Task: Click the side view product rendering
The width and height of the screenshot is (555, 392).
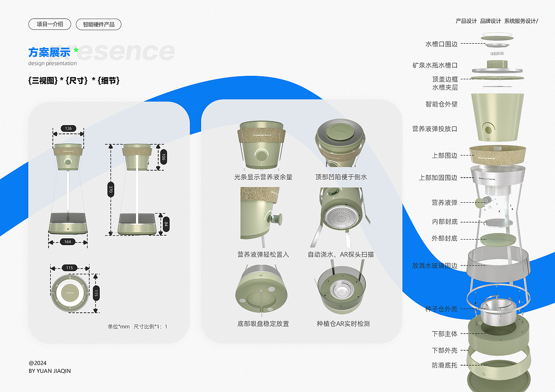Action: pyautogui.click(x=137, y=189)
